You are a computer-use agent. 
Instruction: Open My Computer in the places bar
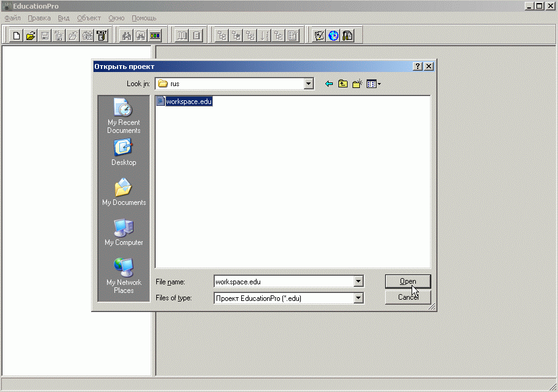[x=124, y=232]
